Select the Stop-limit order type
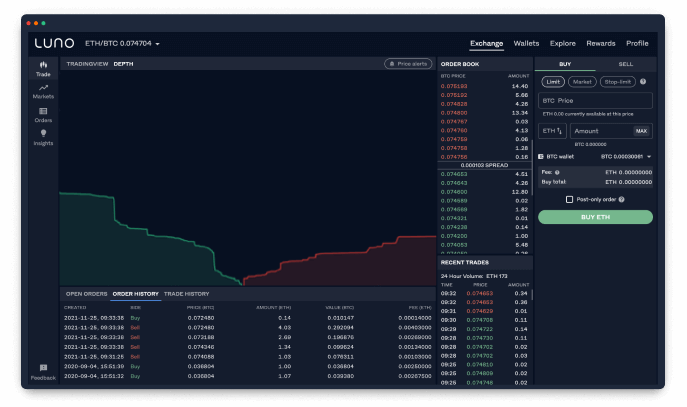This screenshot has width=687, height=407. (617, 82)
